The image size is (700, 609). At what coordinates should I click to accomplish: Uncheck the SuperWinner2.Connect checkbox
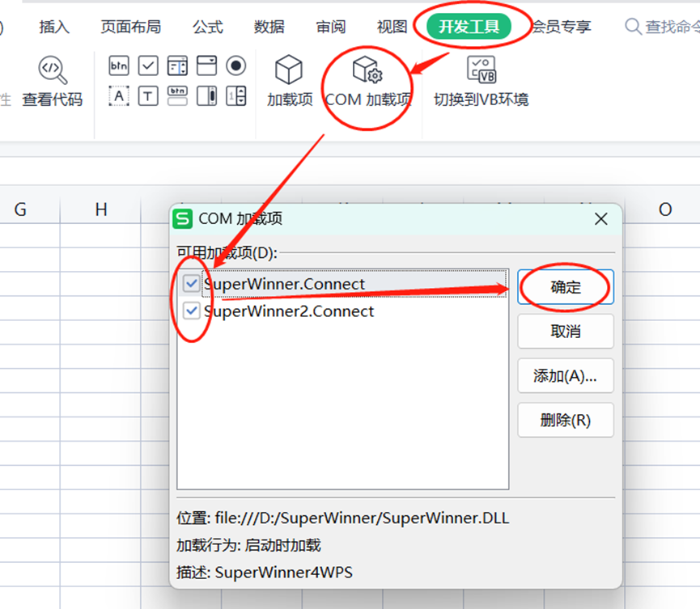pos(192,311)
